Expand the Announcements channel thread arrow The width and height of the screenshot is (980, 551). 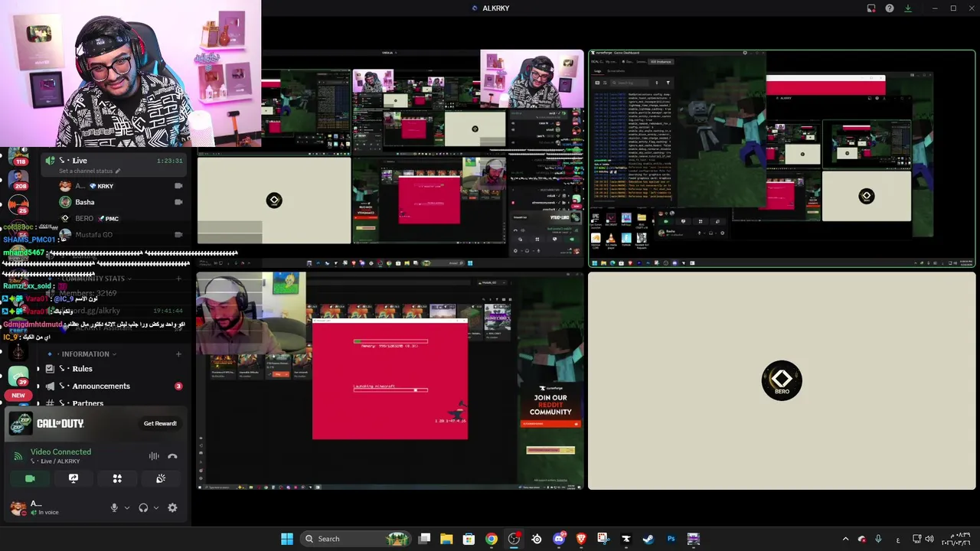click(38, 386)
